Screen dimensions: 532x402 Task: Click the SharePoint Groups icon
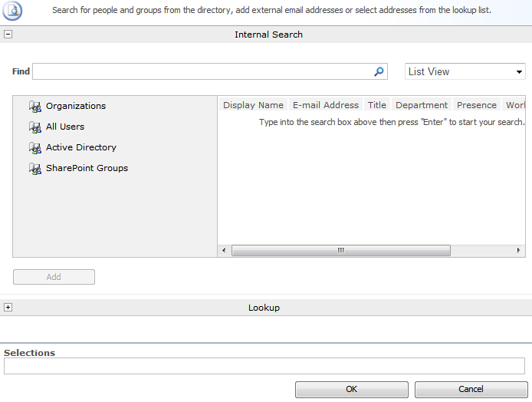tap(34, 169)
